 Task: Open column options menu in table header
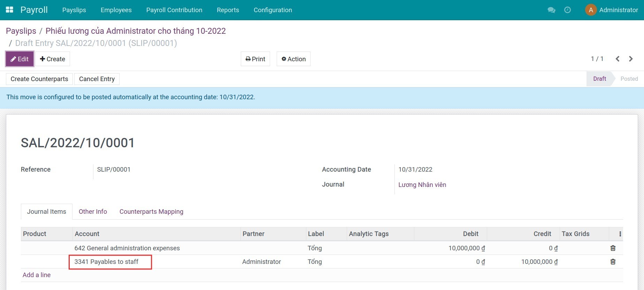point(620,234)
